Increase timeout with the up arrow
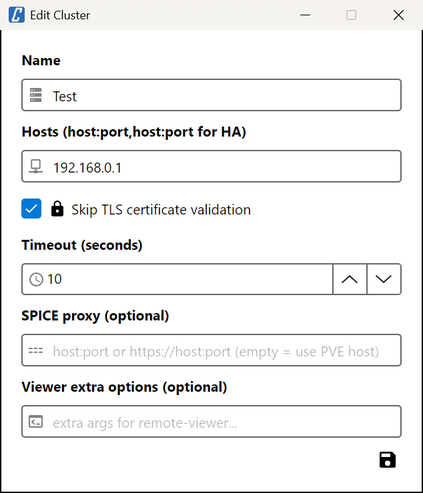Screen dimensions: 423x493 click(350, 279)
